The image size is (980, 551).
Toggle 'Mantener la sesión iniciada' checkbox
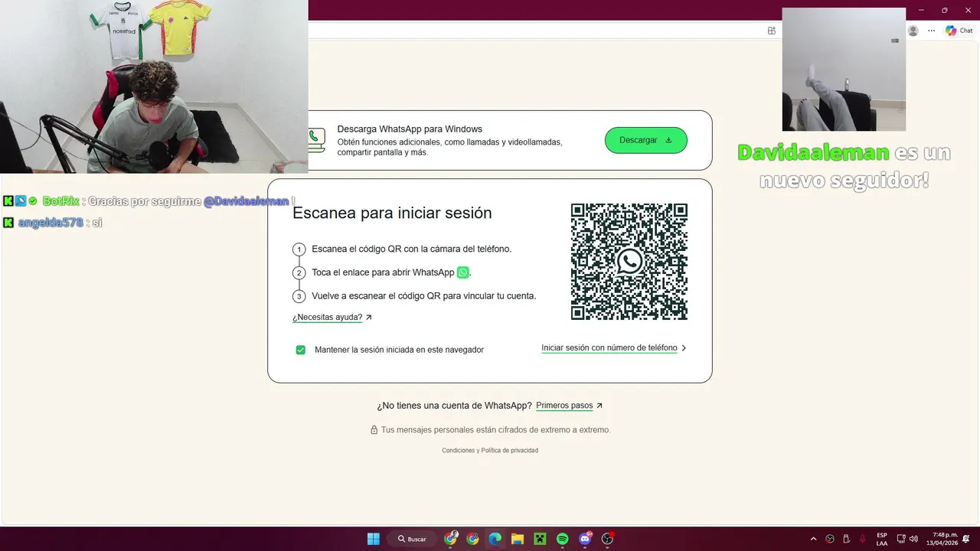coord(301,350)
